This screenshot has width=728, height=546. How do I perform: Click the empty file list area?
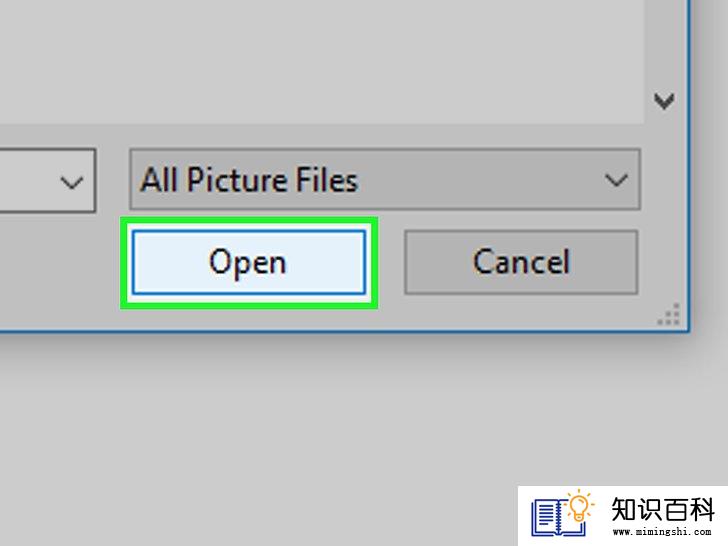click(x=320, y=60)
